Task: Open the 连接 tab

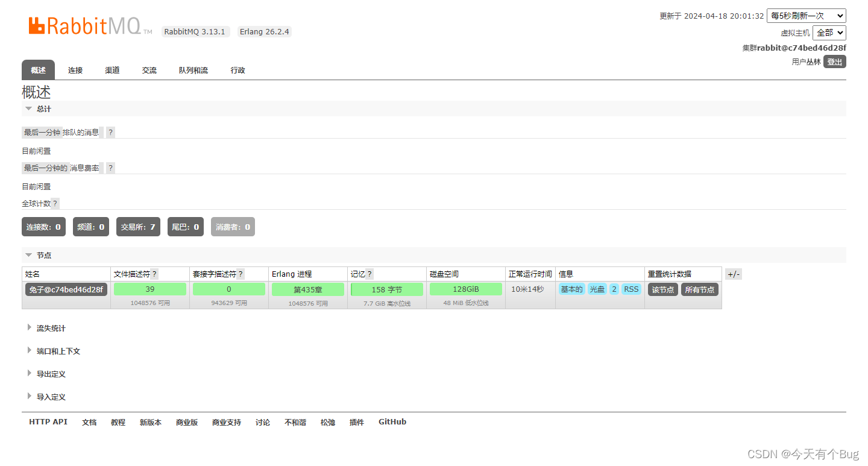Action: coord(75,70)
